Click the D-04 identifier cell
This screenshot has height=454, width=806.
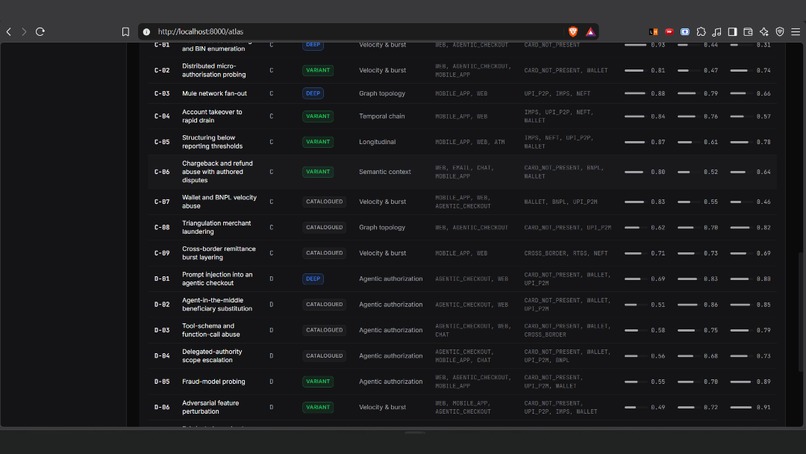click(x=162, y=356)
